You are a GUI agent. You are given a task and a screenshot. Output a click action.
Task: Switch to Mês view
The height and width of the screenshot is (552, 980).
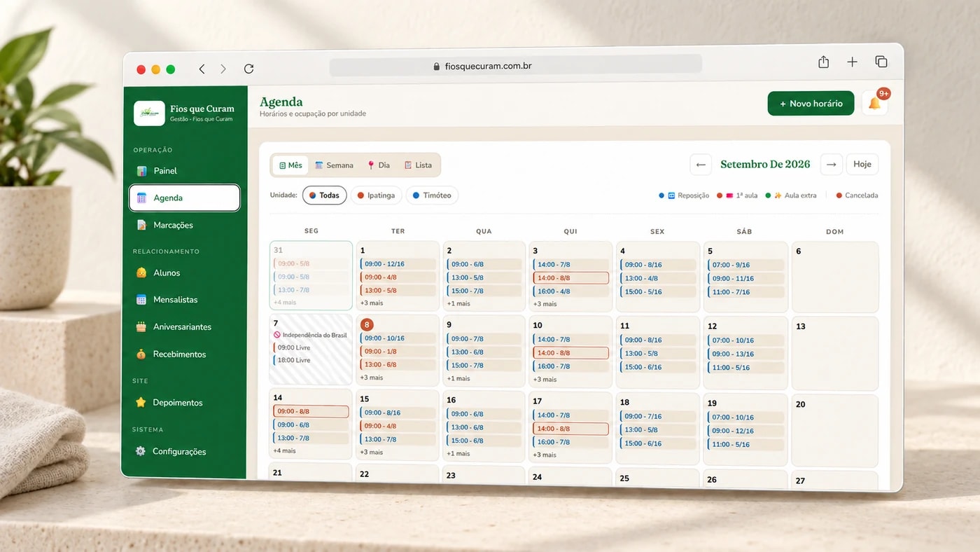coord(290,165)
